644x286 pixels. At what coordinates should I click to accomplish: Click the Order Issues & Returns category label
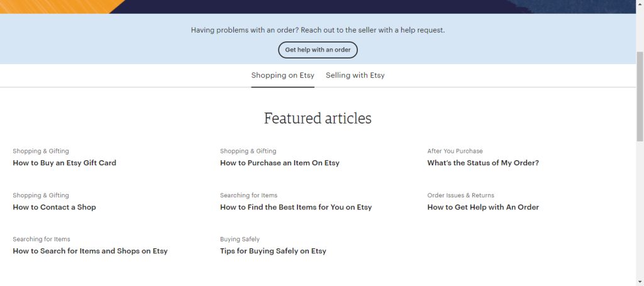pos(461,195)
